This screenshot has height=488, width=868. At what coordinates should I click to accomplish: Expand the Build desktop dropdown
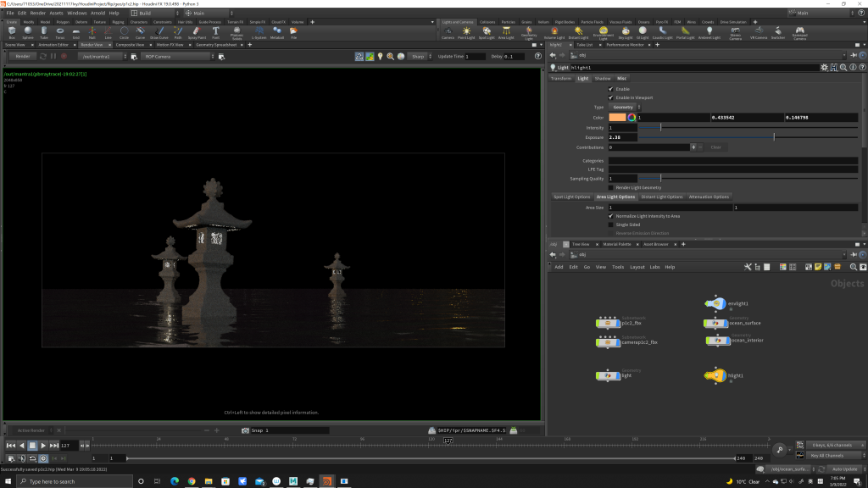point(154,14)
